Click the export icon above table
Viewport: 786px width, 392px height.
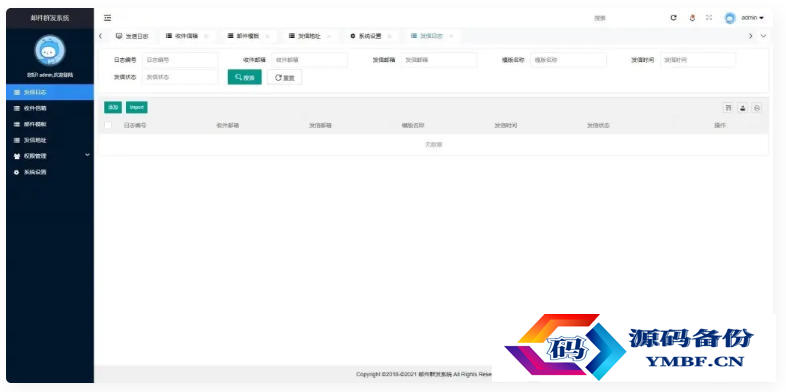click(x=743, y=108)
